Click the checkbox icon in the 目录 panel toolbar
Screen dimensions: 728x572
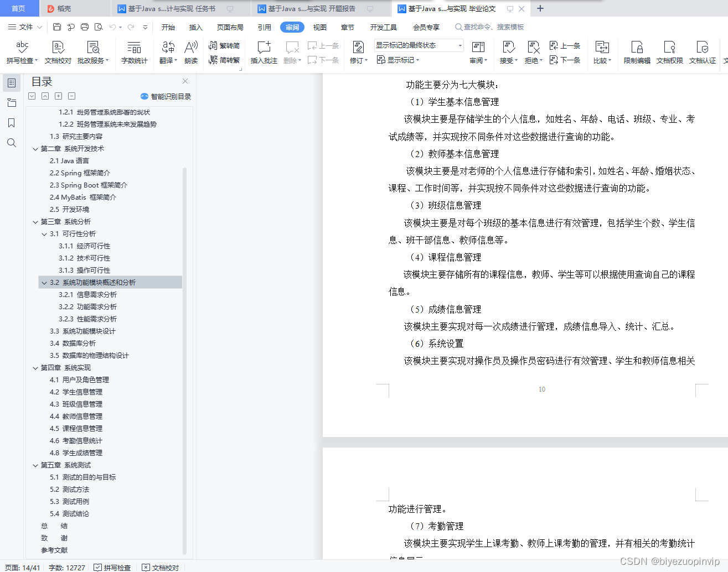32,96
